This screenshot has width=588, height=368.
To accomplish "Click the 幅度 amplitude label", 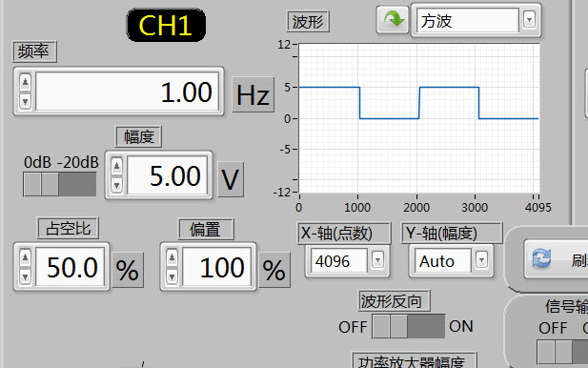I will (138, 136).
